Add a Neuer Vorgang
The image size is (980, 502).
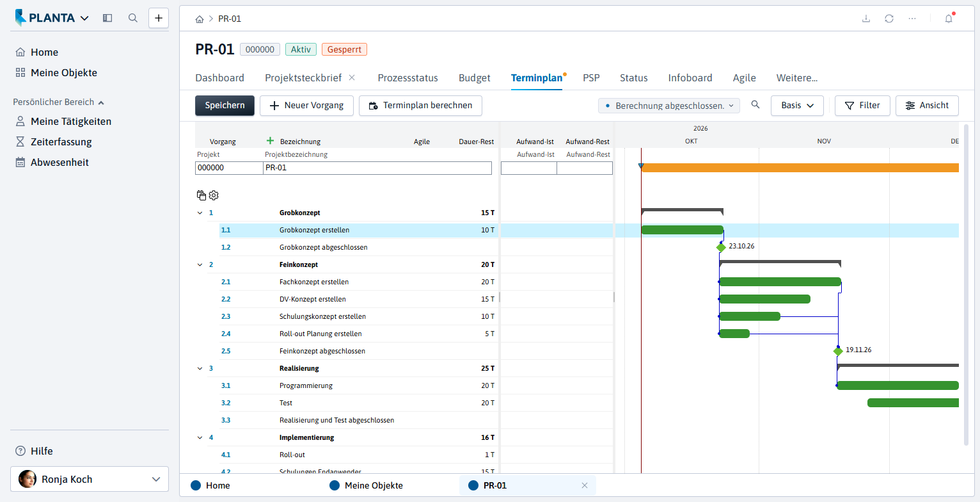pos(306,106)
